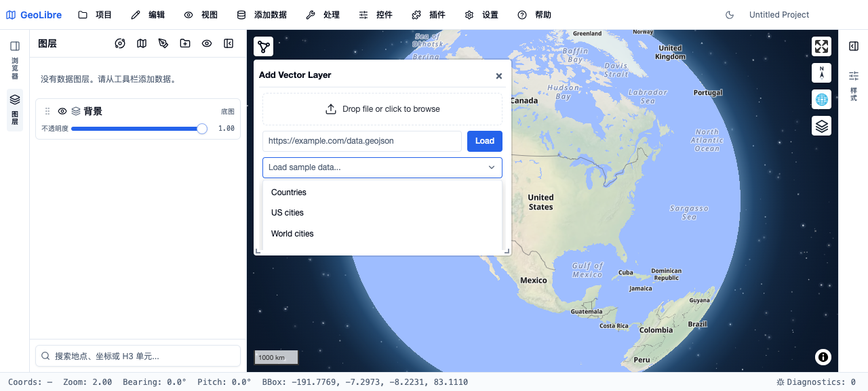
Task: Click the vector graph tool icon on the map
Action: click(264, 47)
